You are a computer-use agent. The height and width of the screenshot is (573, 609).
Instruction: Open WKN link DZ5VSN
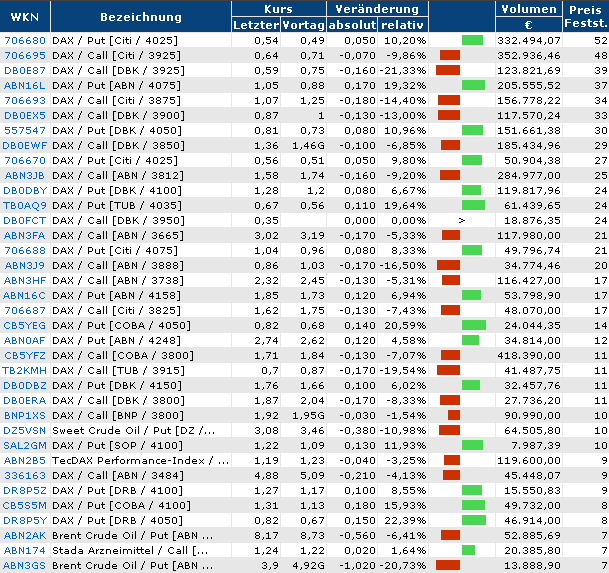coord(25,430)
